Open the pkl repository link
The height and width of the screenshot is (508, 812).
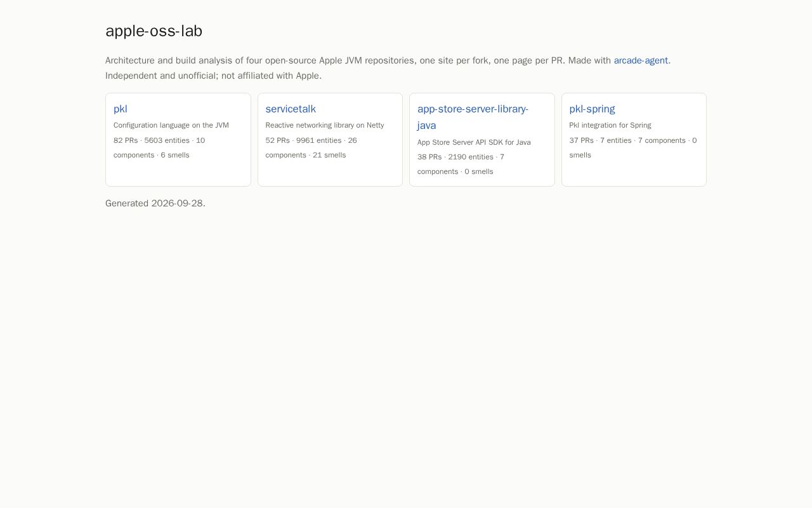tap(121, 109)
